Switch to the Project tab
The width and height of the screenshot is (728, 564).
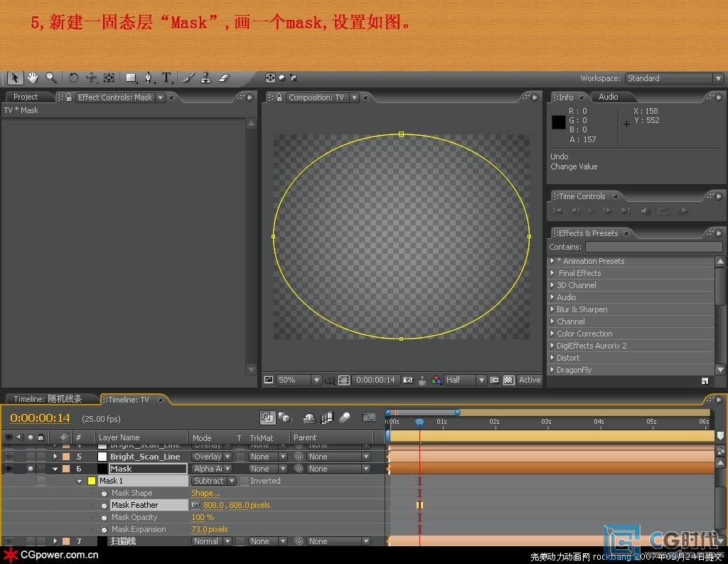tap(26, 97)
